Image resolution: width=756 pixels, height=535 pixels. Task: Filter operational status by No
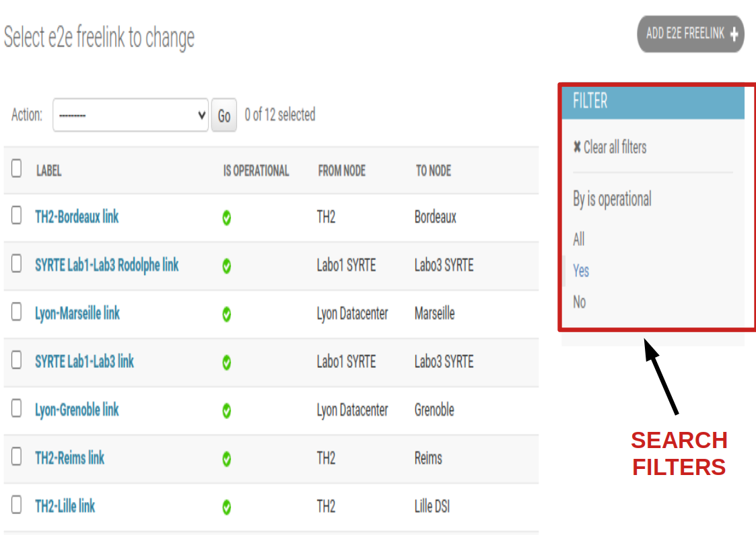pyautogui.click(x=580, y=302)
